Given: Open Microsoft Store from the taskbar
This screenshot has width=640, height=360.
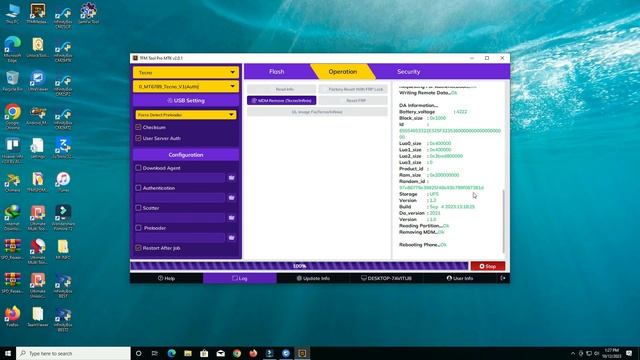Looking at the screenshot, I should (204, 353).
